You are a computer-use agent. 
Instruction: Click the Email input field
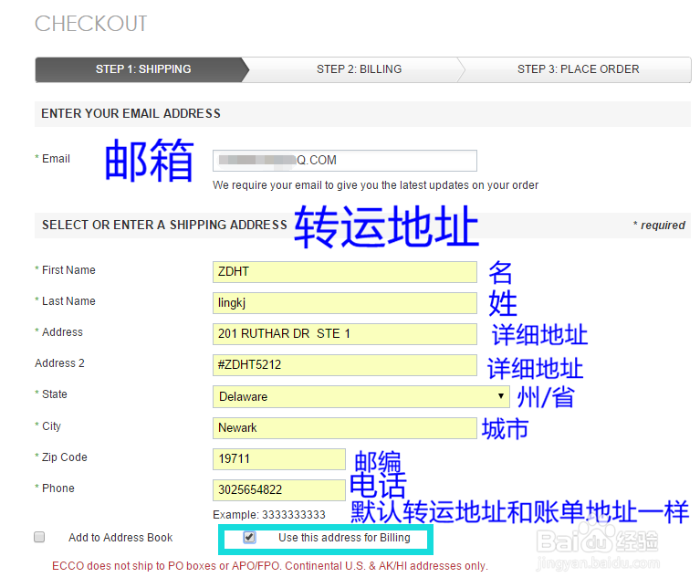(345, 161)
